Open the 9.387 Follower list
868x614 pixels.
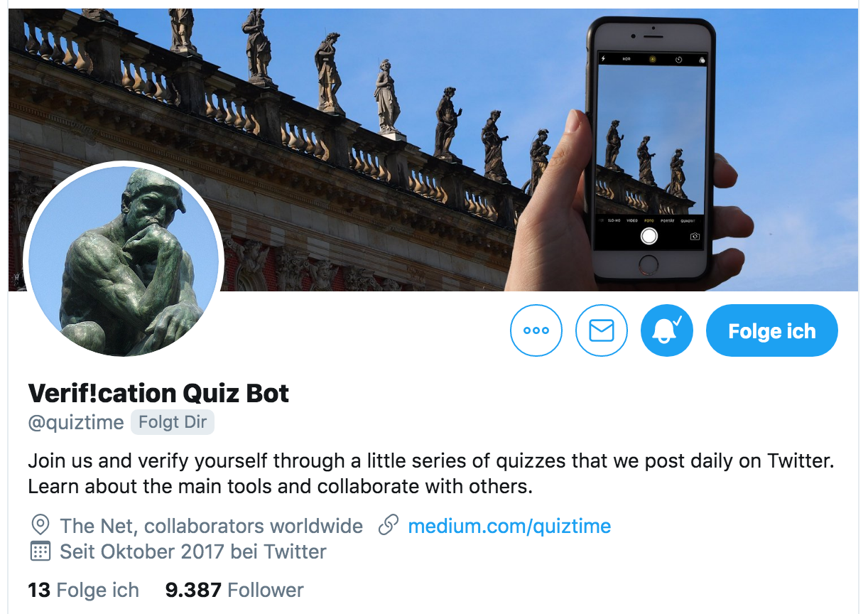click(x=234, y=590)
